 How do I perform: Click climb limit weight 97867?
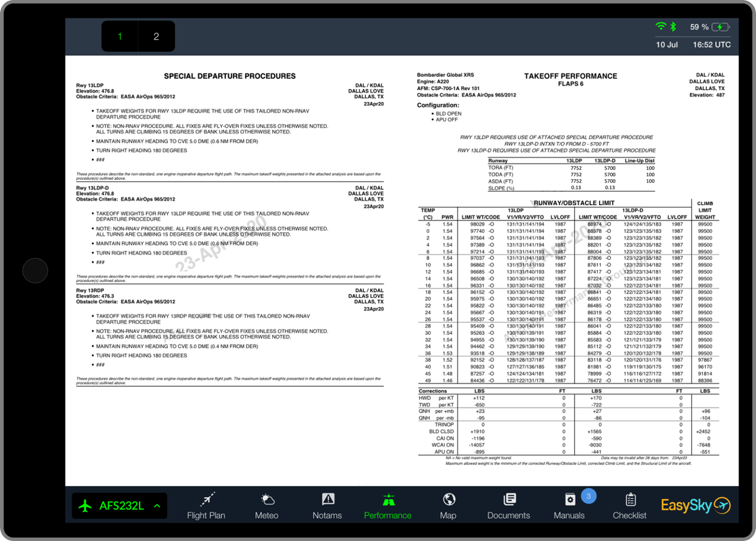(x=705, y=360)
